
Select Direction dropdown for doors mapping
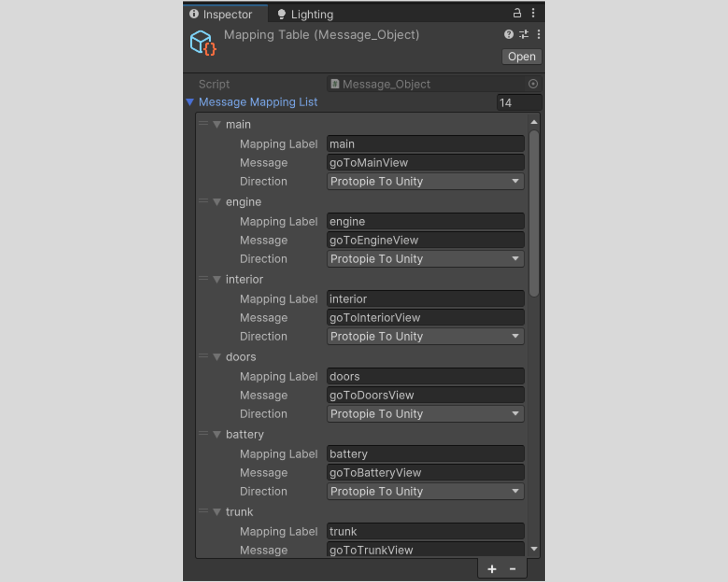[x=424, y=413]
